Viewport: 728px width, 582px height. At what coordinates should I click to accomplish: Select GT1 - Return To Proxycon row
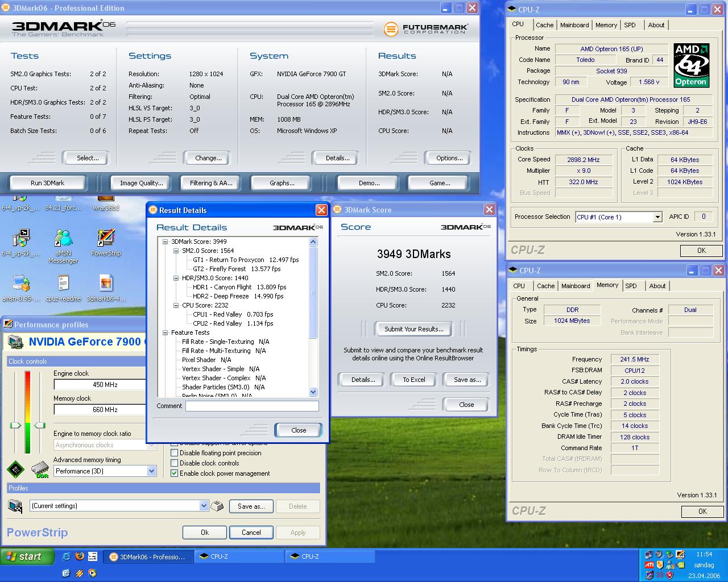pyautogui.click(x=246, y=260)
